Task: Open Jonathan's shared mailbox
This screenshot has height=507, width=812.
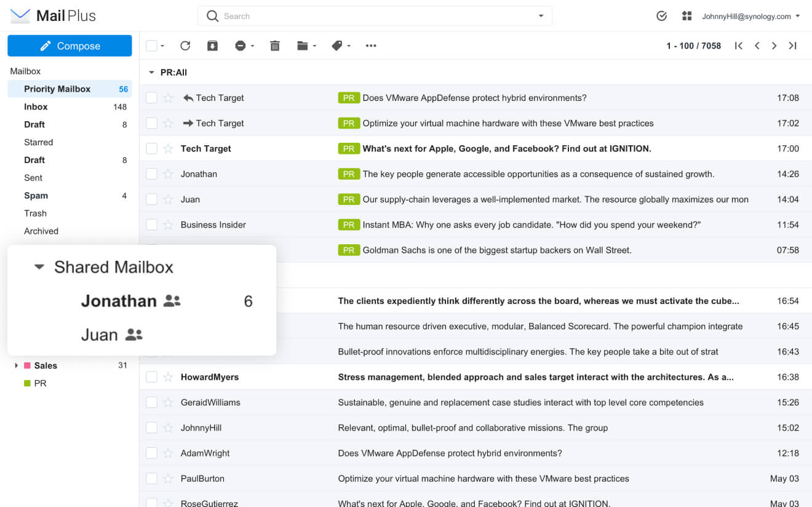Action: (x=119, y=301)
